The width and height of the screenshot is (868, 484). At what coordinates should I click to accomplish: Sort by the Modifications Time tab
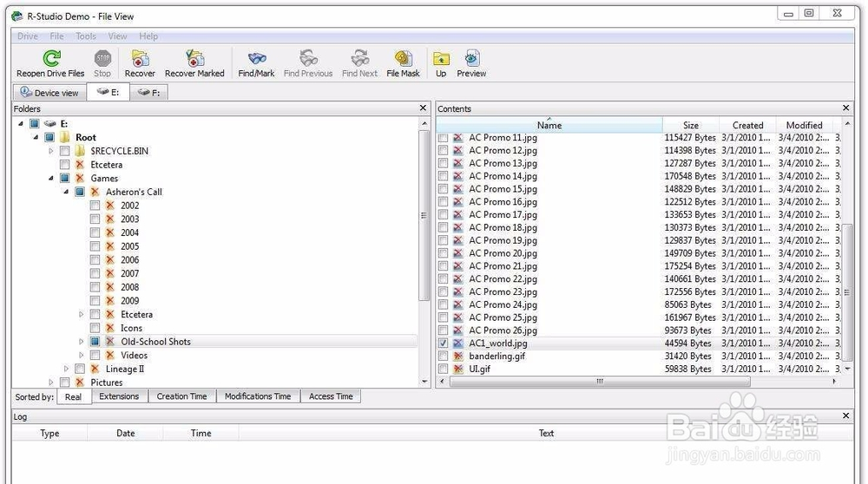pos(258,396)
